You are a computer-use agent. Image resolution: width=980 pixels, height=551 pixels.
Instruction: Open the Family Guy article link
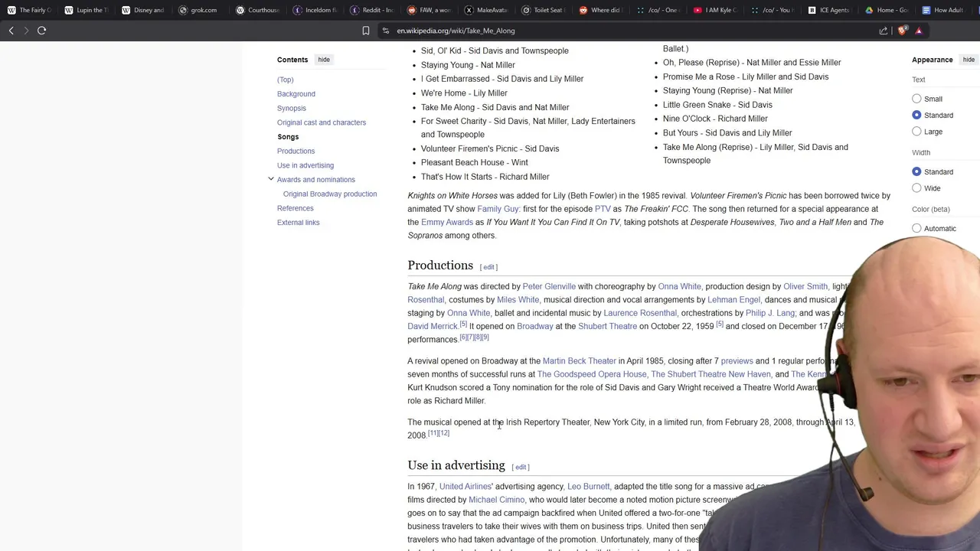[498, 209]
